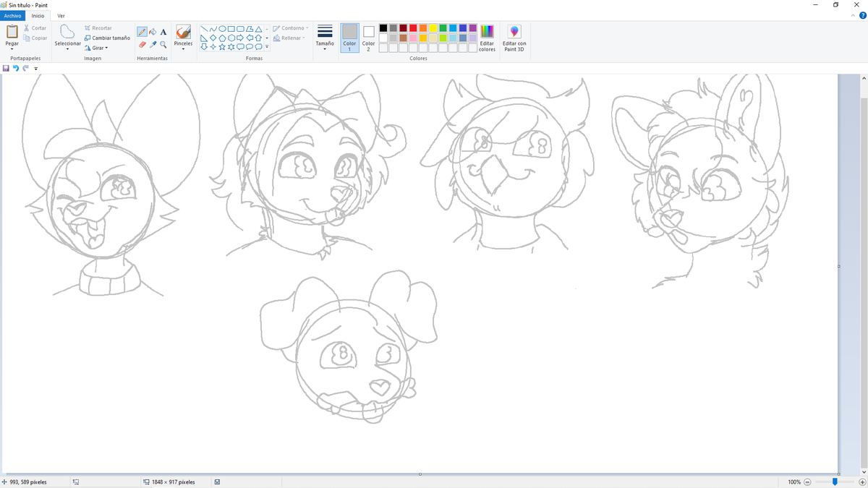Pick the yellow color swatch
This screenshot has width=868, height=488.
433,28
